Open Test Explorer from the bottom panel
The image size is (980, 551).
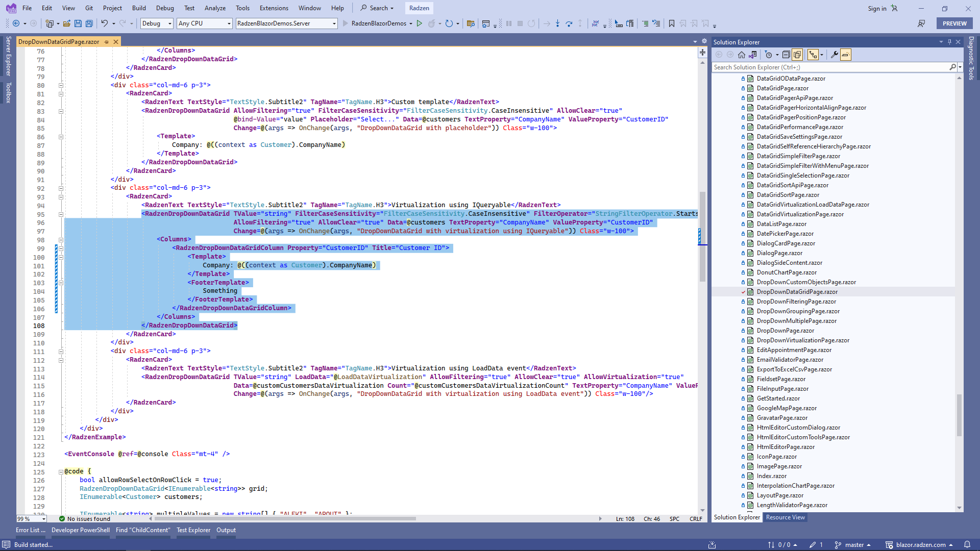[x=193, y=530]
